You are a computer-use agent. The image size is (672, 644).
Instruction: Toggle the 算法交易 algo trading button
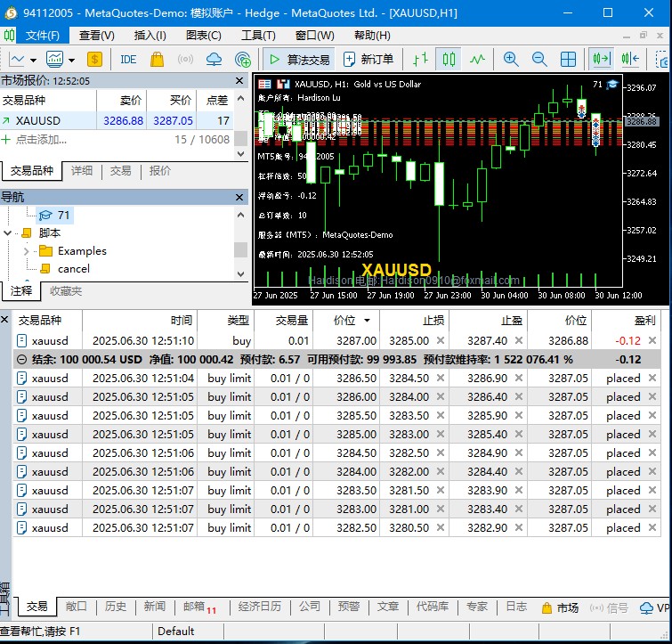pos(299,59)
